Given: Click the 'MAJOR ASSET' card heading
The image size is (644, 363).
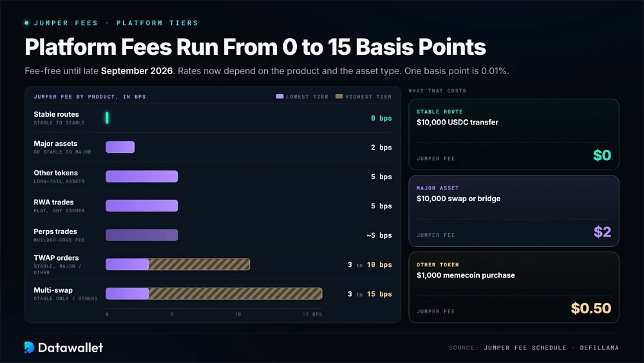Looking at the screenshot, I should (x=437, y=188).
